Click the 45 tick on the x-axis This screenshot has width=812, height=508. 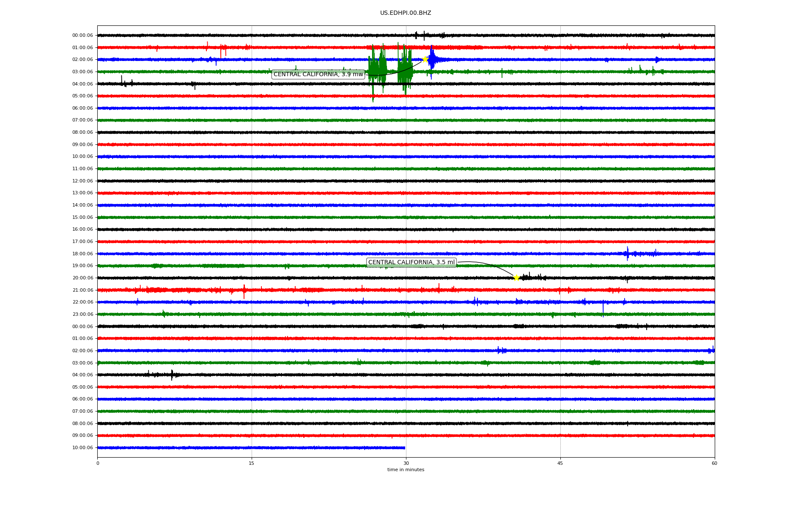click(x=560, y=463)
